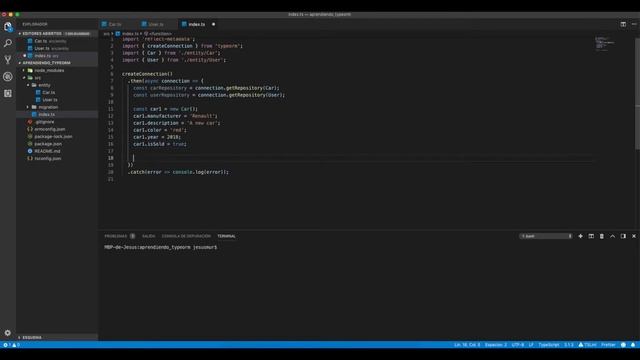Image resolution: width=640 pixels, height=360 pixels.
Task: Open the Consola de Depuración tab
Action: (186, 236)
